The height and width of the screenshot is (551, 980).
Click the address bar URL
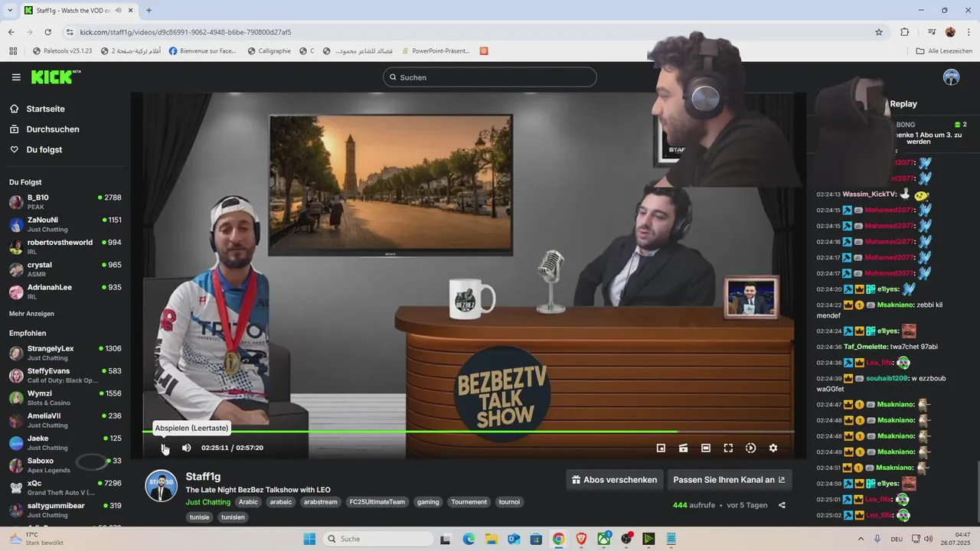(185, 32)
